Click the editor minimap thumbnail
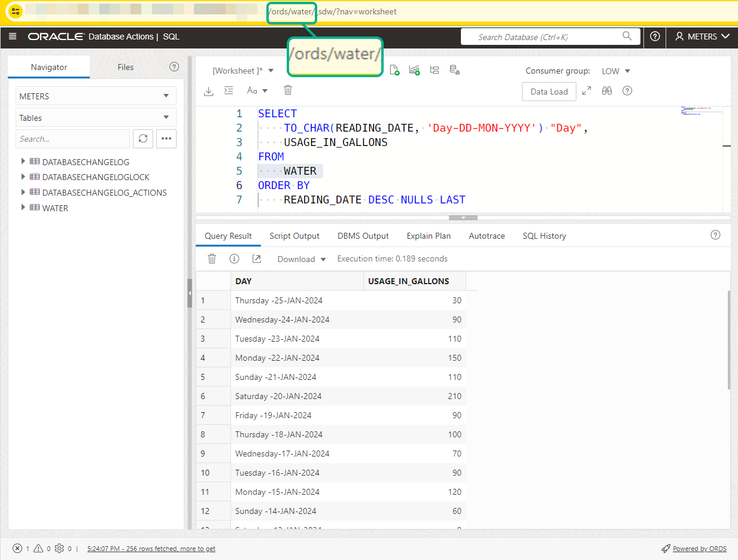This screenshot has height=560, width=738. (701, 111)
